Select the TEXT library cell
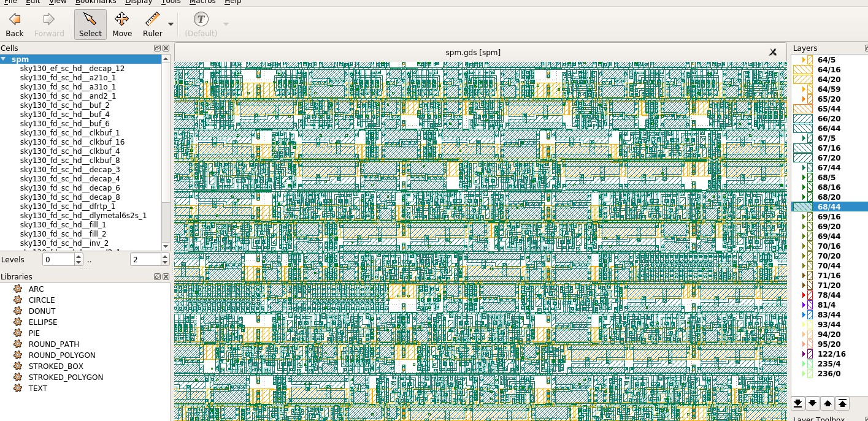Image resolution: width=868 pixels, height=421 pixels. coord(37,389)
